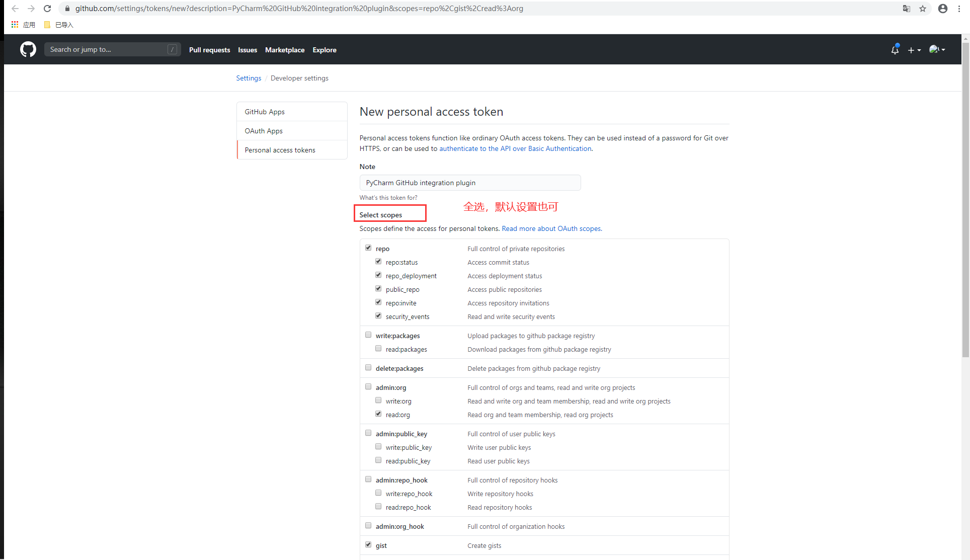Uncheck the gist scope checkbox
The height and width of the screenshot is (560, 970).
(x=368, y=545)
